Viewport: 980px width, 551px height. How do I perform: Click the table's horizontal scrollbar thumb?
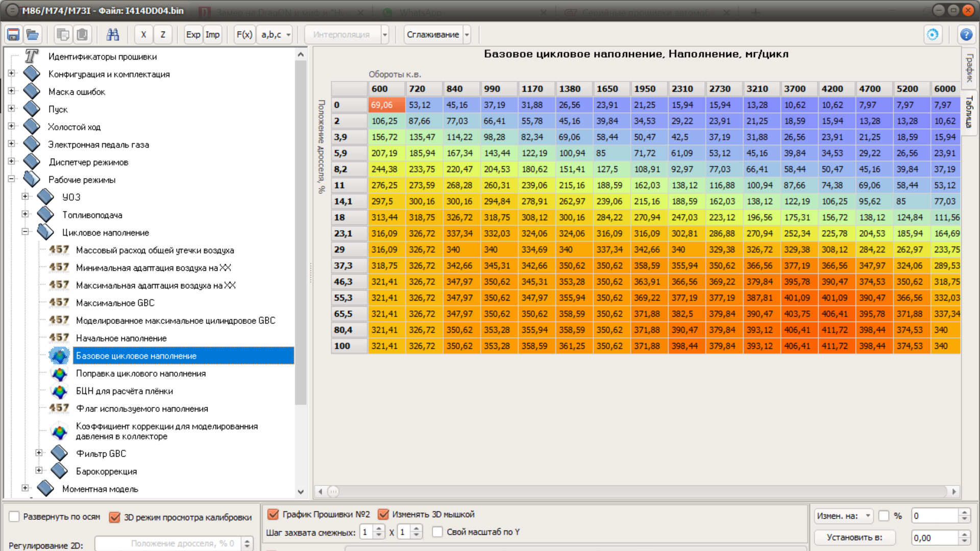(x=333, y=491)
